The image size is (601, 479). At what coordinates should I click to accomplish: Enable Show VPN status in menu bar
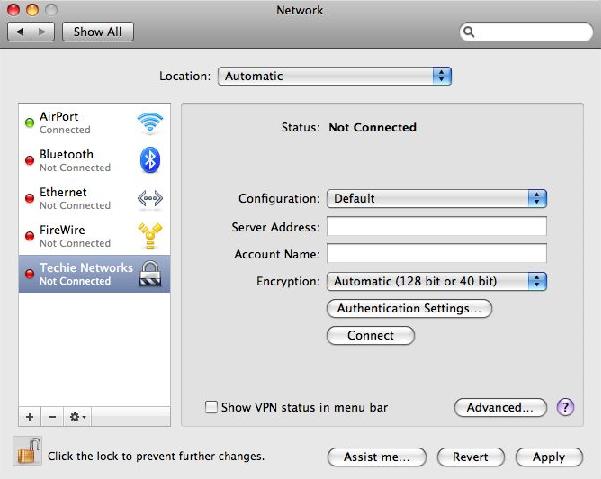(211, 407)
